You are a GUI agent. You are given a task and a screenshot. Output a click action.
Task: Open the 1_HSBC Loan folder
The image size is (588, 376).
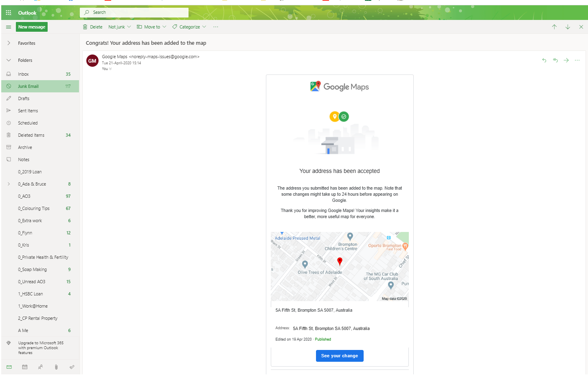pyautogui.click(x=40, y=294)
